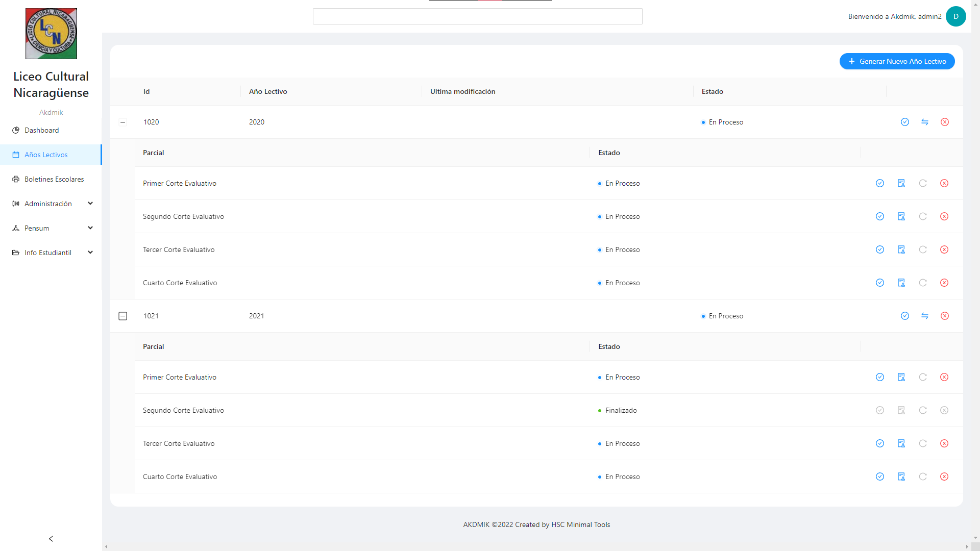
Task: Click red X-circle icon for year 2020
Action: (x=945, y=122)
